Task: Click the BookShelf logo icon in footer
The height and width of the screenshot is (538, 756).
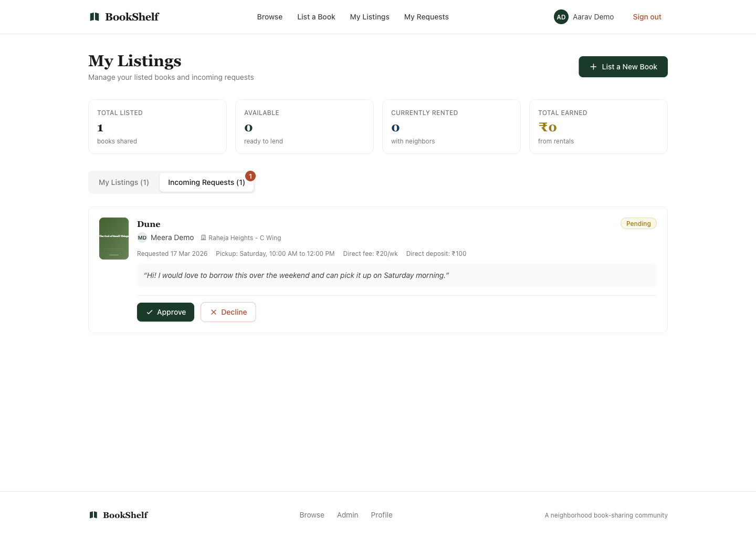Action: click(93, 515)
